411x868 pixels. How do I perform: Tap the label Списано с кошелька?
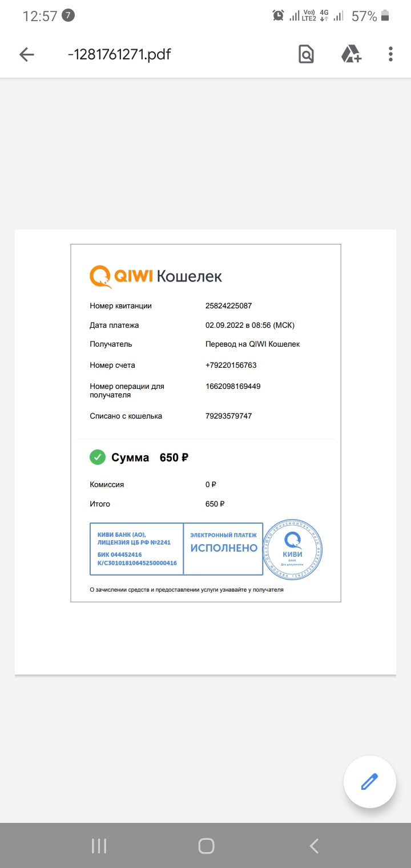click(126, 416)
